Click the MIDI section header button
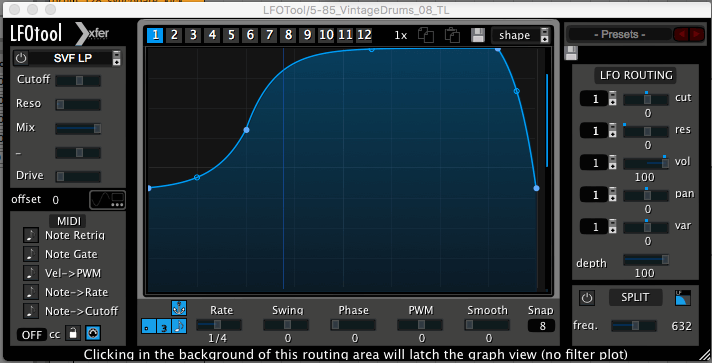The width and height of the screenshot is (712, 363). (69, 221)
